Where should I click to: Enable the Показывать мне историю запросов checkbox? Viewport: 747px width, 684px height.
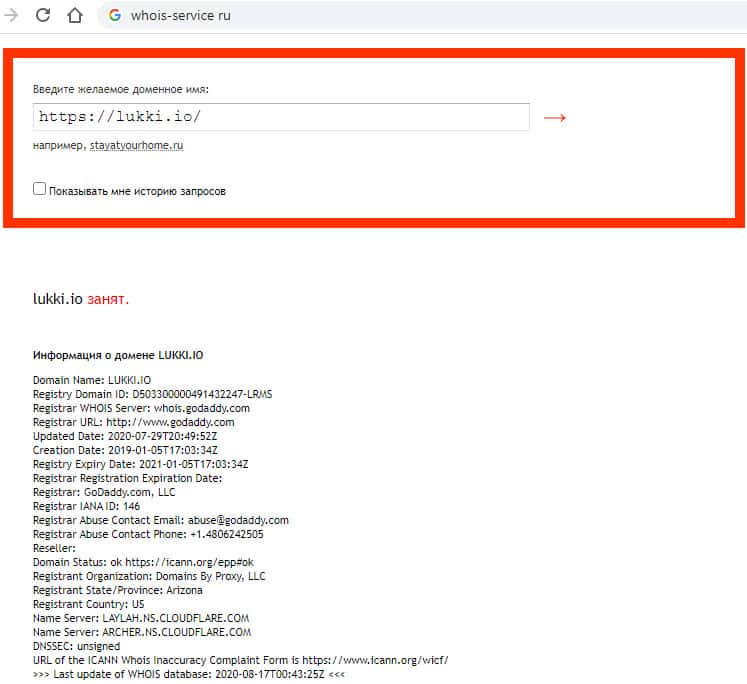point(40,189)
